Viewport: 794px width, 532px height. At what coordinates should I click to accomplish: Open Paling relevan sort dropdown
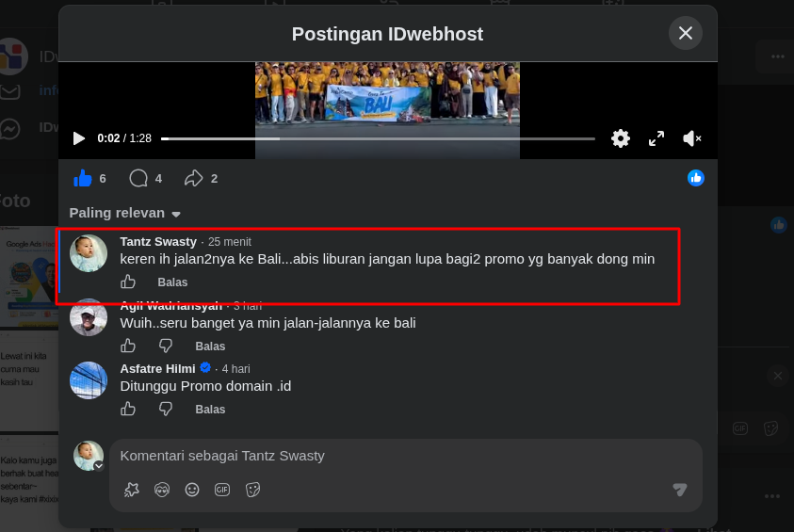[x=125, y=213]
